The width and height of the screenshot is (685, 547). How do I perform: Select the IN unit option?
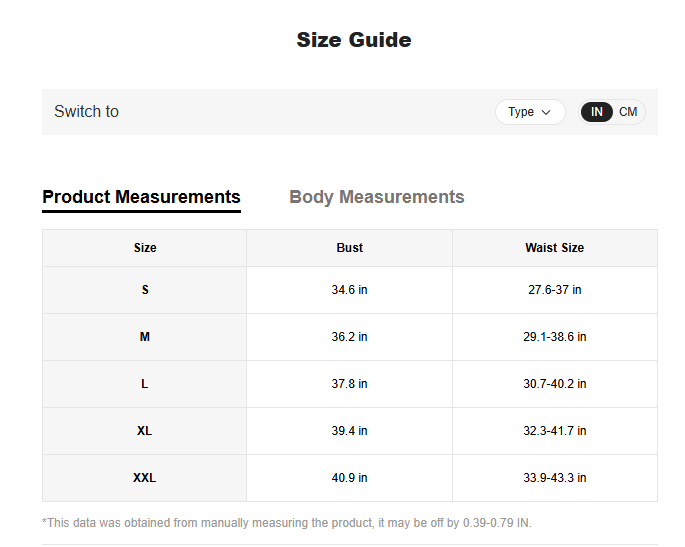[x=597, y=112]
